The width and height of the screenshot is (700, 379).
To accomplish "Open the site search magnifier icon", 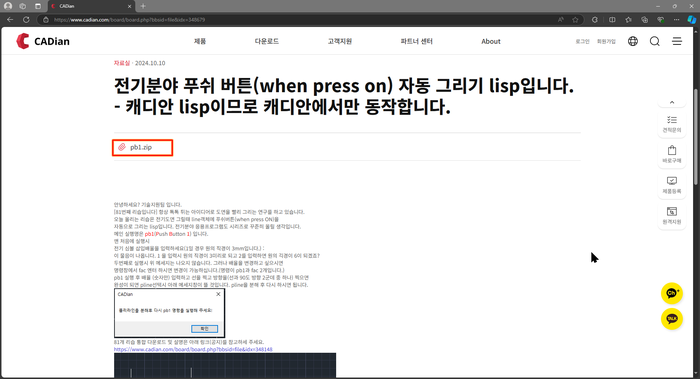I will (x=654, y=41).
